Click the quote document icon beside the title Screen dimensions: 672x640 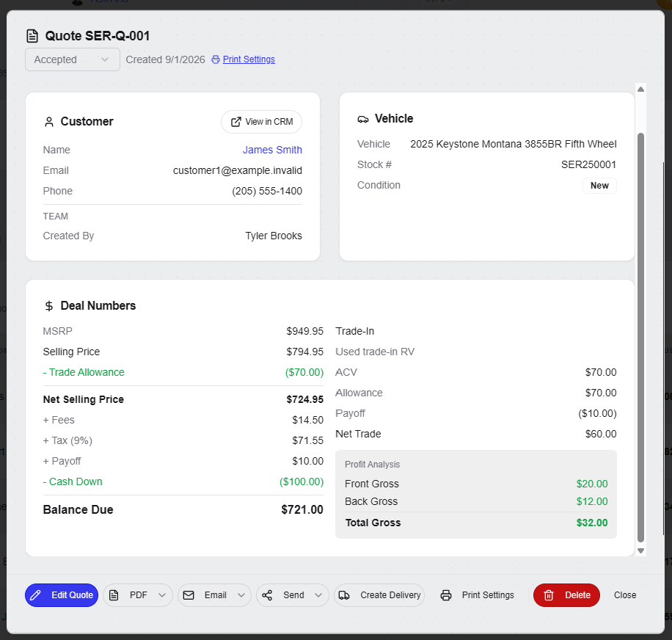tap(32, 36)
